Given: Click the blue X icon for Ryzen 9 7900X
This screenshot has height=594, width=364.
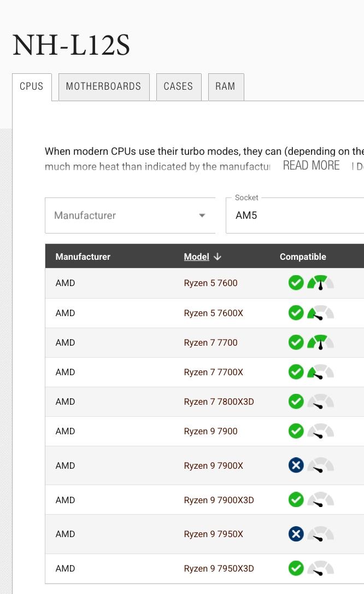Looking at the screenshot, I should coord(296,465).
